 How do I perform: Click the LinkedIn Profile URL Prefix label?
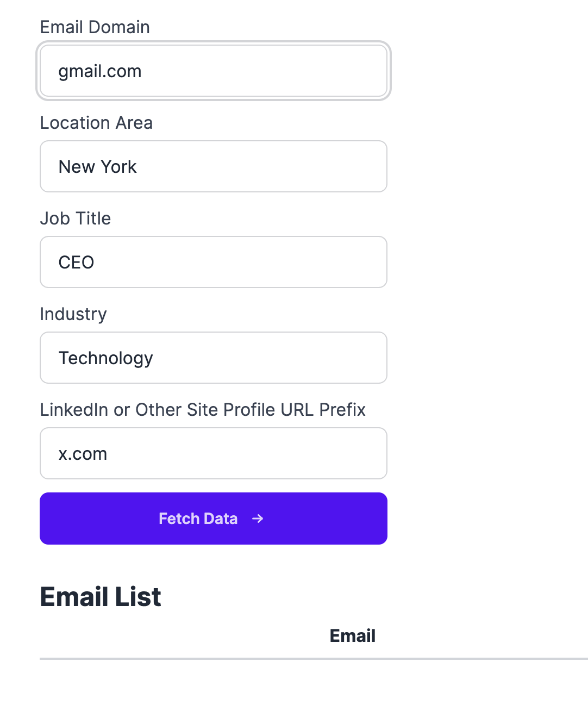point(203,410)
